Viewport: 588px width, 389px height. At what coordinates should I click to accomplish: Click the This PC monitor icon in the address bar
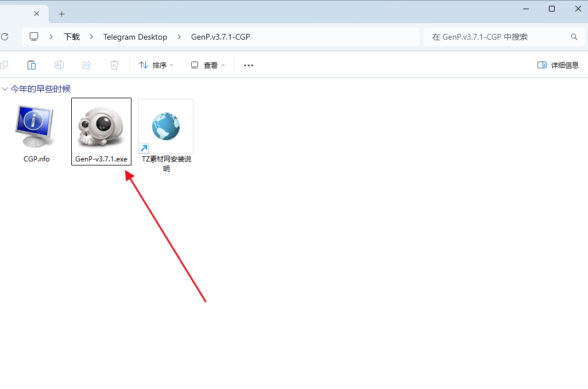pyautogui.click(x=34, y=37)
